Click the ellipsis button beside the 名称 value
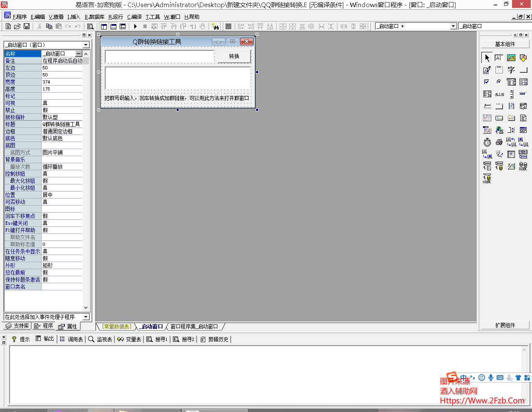 tap(79, 54)
